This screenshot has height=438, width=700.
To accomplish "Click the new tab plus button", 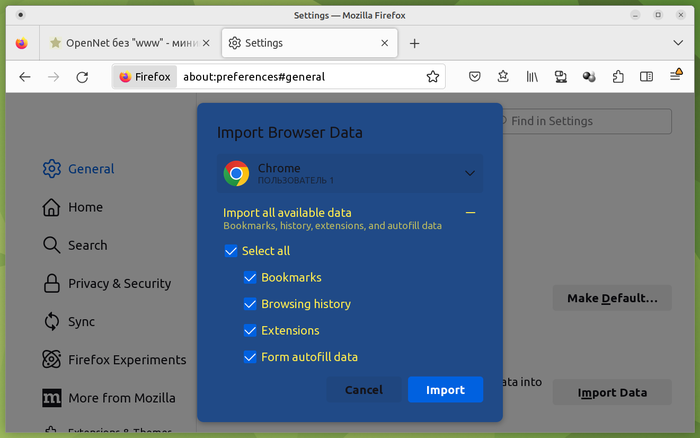I will click(414, 43).
